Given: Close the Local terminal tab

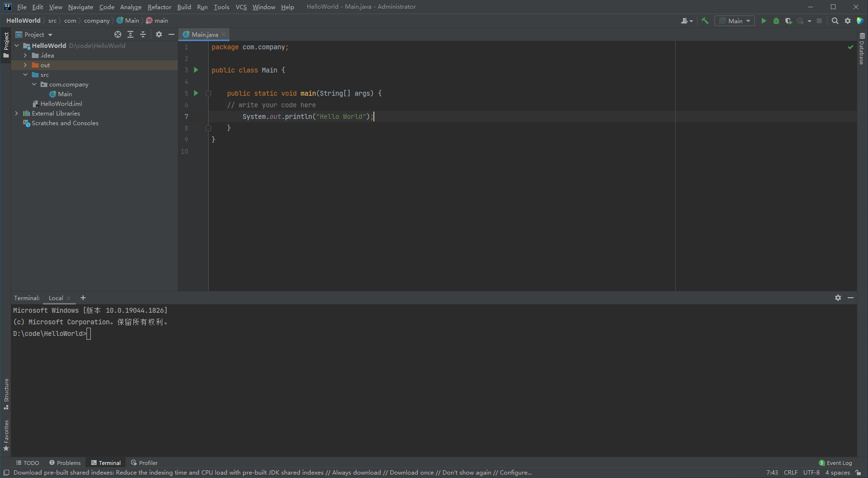Looking at the screenshot, I should pos(69,298).
